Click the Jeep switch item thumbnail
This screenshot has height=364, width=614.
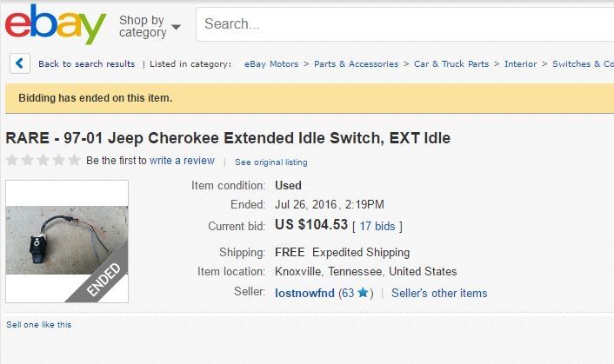[x=67, y=241]
